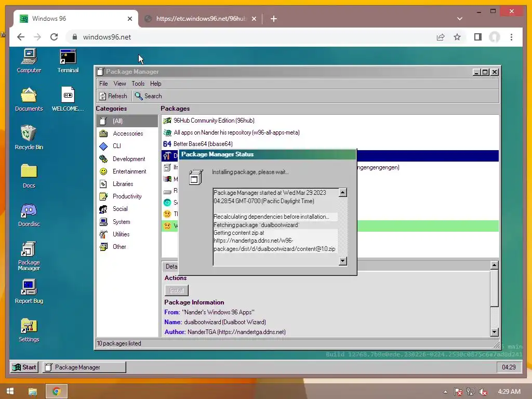Screen dimensions: 532x399
Task: Select the Libraries category
Action: pyautogui.click(x=127, y=184)
